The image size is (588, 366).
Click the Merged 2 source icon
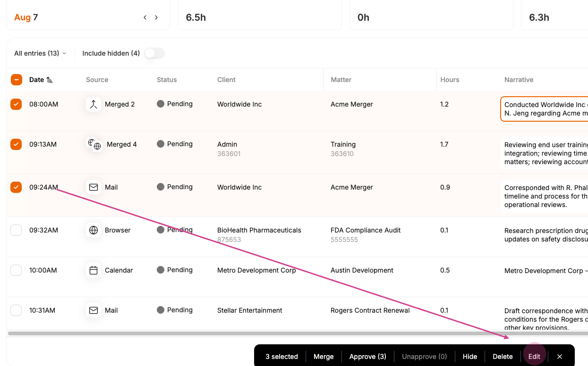pyautogui.click(x=94, y=104)
